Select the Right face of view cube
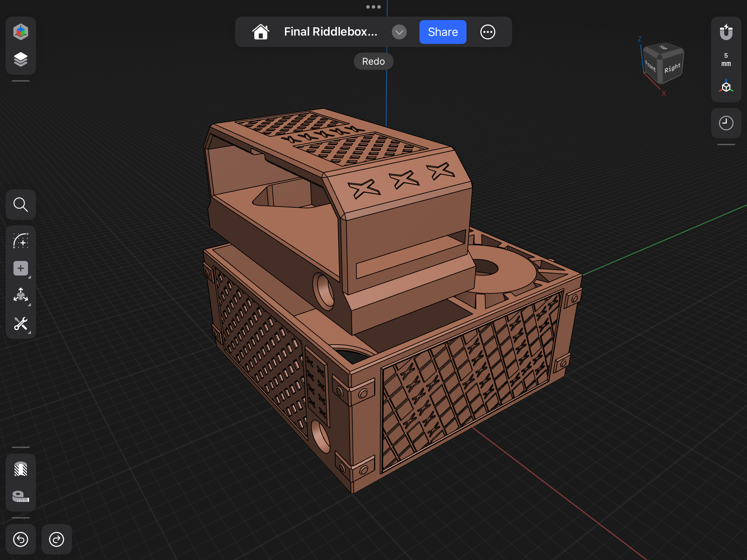Viewport: 747px width, 560px height. [673, 68]
